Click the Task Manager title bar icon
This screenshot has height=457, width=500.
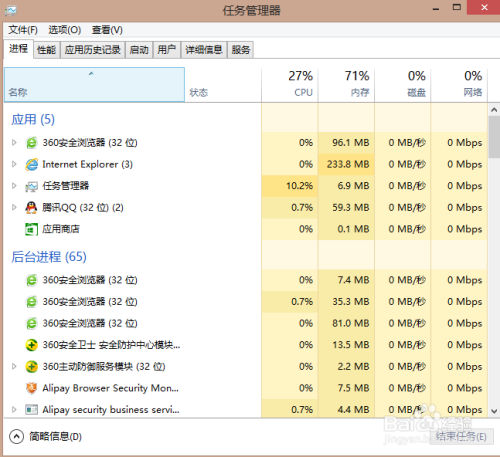(11, 10)
